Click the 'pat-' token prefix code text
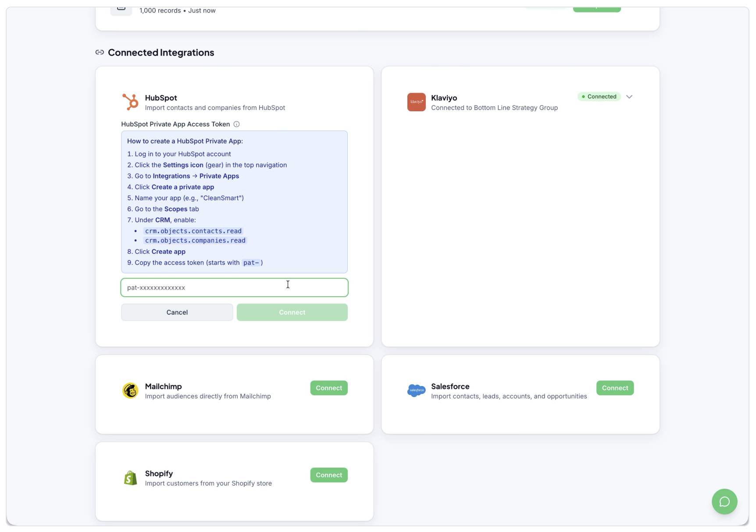This screenshot has height=532, width=756. click(251, 262)
